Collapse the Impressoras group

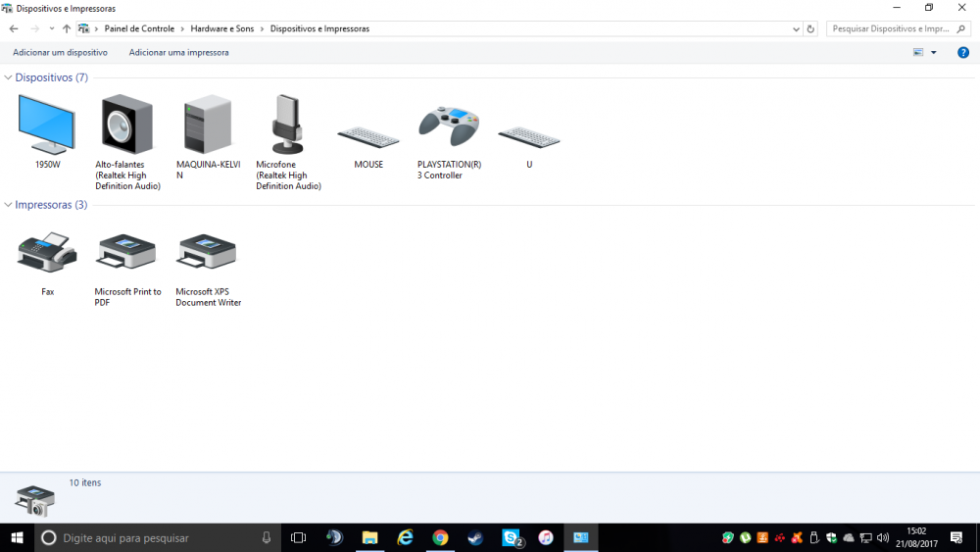[x=9, y=205]
